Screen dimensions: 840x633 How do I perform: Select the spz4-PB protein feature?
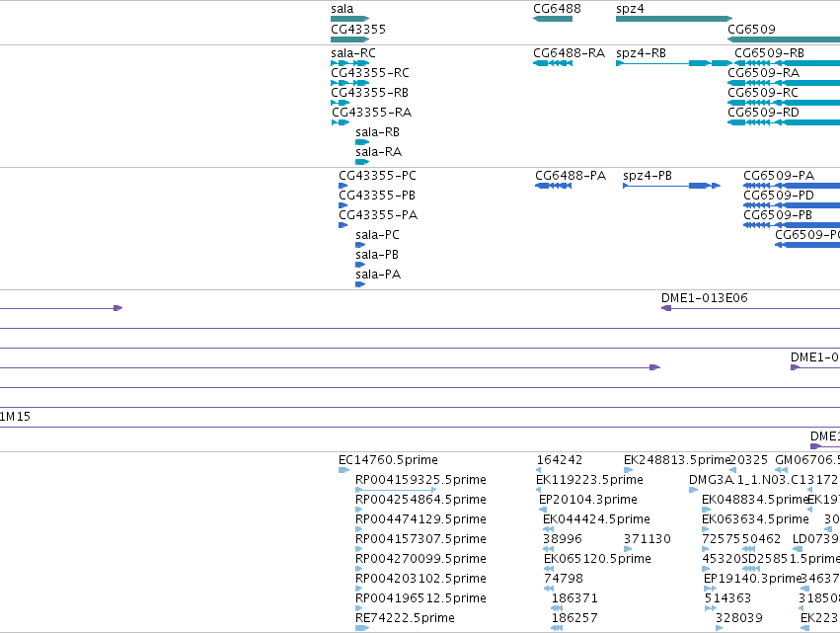click(672, 186)
